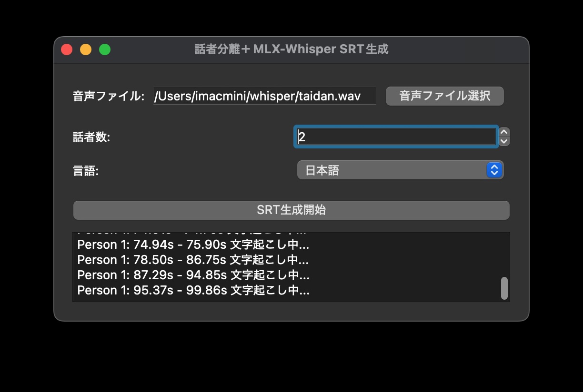
Task: Click the last log entry 95.37s - 99.86s
Action: 193,290
